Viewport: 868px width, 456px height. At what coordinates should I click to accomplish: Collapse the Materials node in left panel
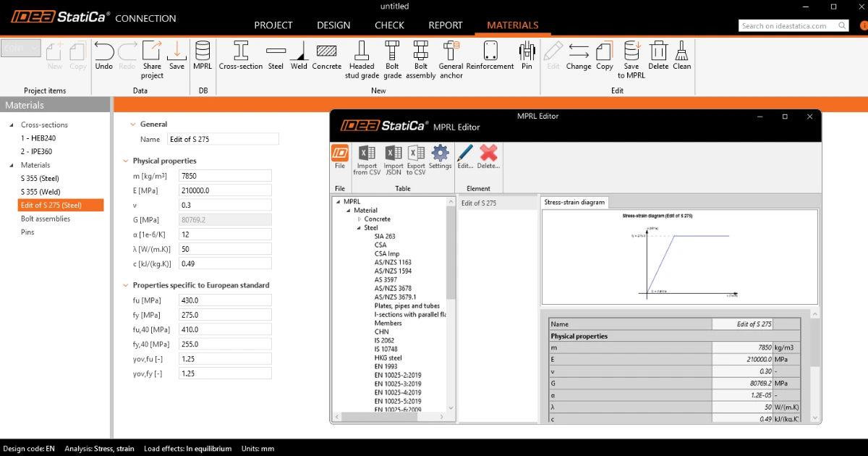(12, 165)
